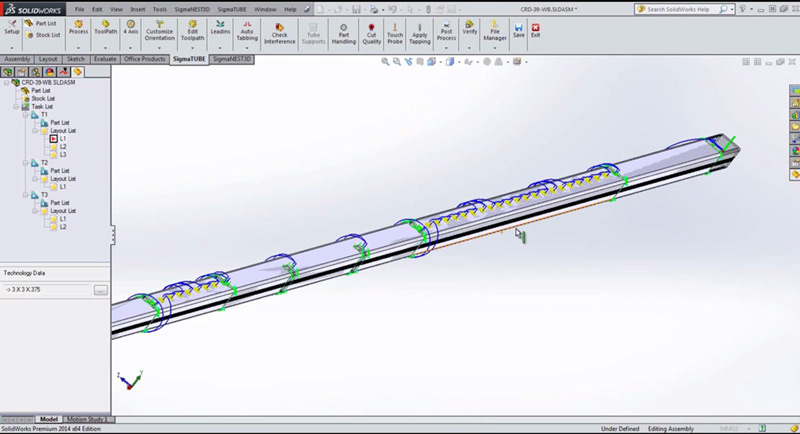Screen dimensions: 800x434
Task: Select the Customize Orientation tool
Action: pyautogui.click(x=159, y=31)
